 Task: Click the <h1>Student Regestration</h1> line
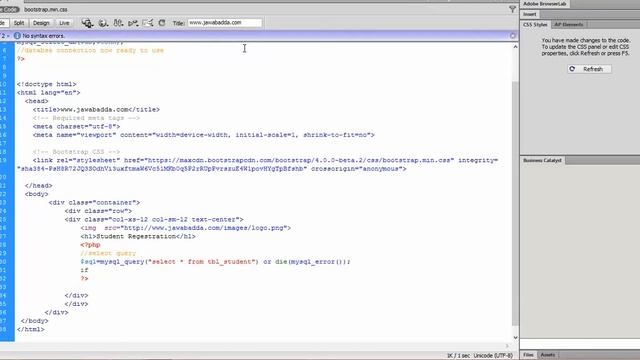click(138, 236)
